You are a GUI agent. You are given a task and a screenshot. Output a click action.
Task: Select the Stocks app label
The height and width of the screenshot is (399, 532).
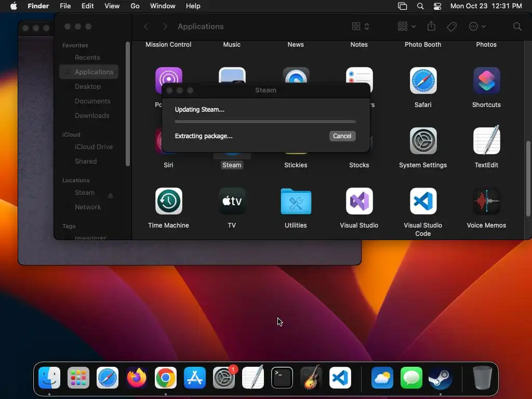click(359, 165)
